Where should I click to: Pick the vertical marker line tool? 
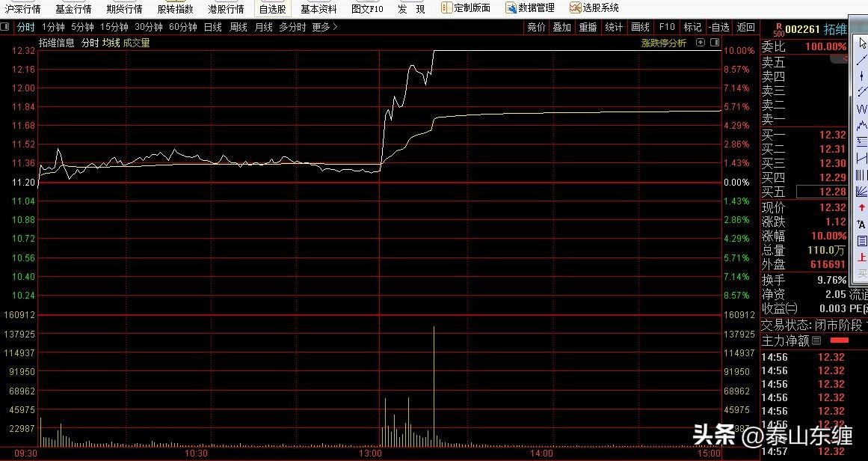(x=862, y=76)
